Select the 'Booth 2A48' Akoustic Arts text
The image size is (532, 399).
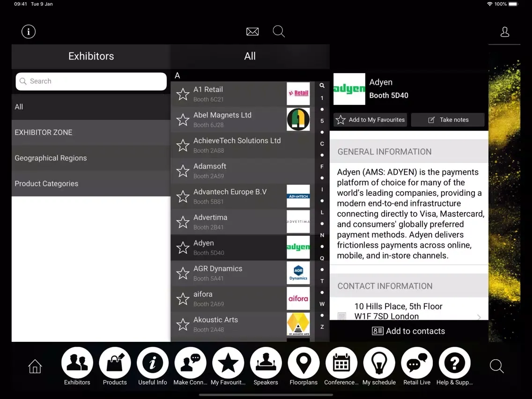pyautogui.click(x=209, y=329)
